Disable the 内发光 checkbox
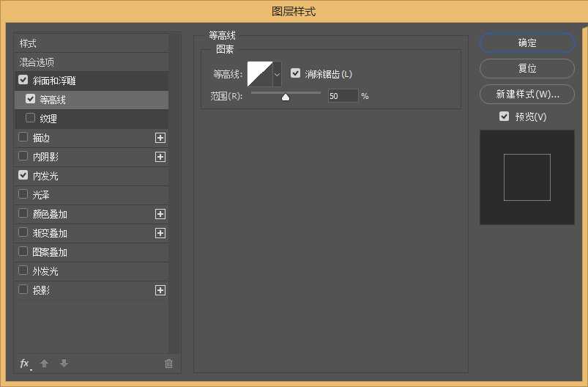 click(x=23, y=175)
